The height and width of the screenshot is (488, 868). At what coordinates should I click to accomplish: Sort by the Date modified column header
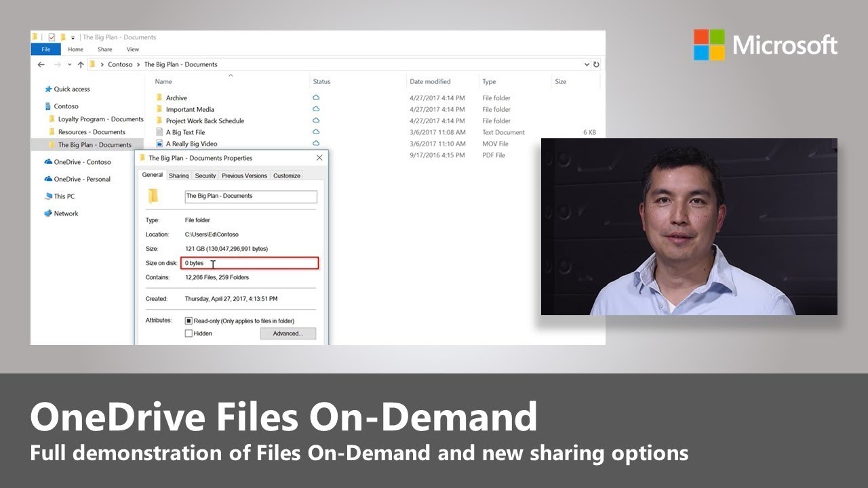pyautogui.click(x=430, y=82)
